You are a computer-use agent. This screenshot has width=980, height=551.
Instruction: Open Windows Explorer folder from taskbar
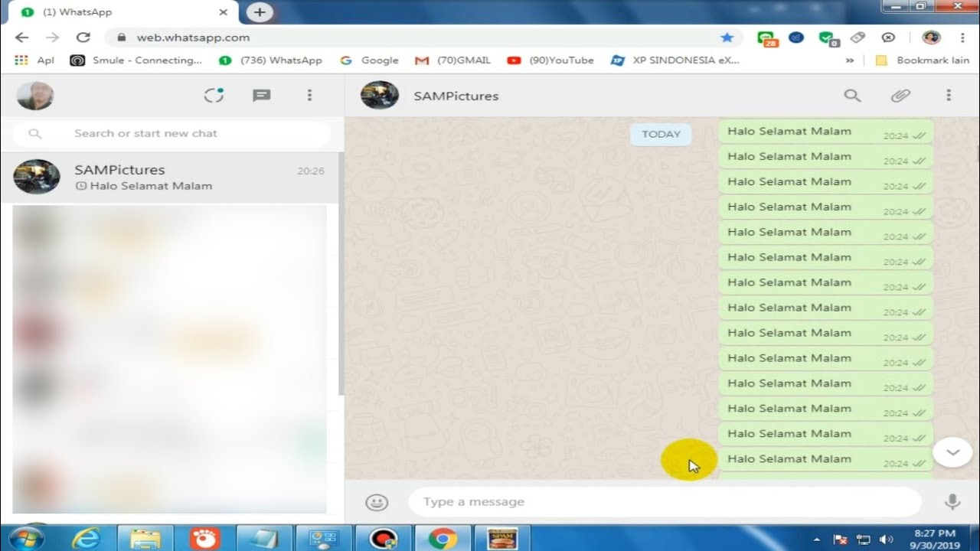point(145,539)
